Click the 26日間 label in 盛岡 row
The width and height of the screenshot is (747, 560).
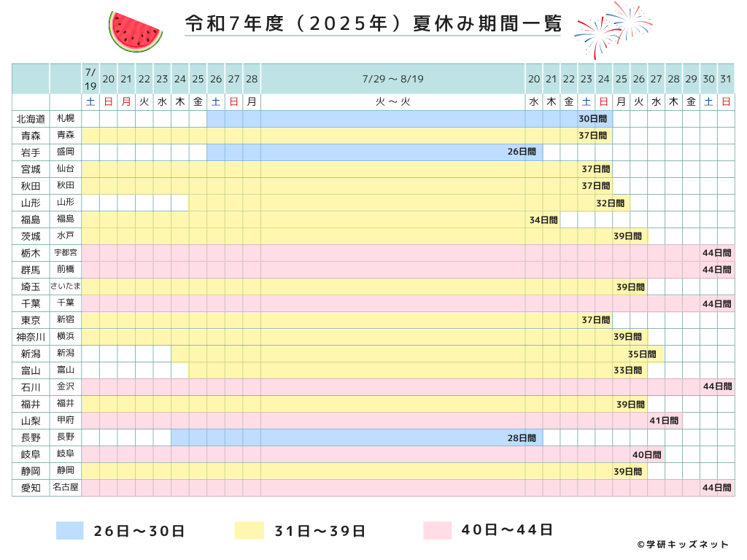click(522, 152)
